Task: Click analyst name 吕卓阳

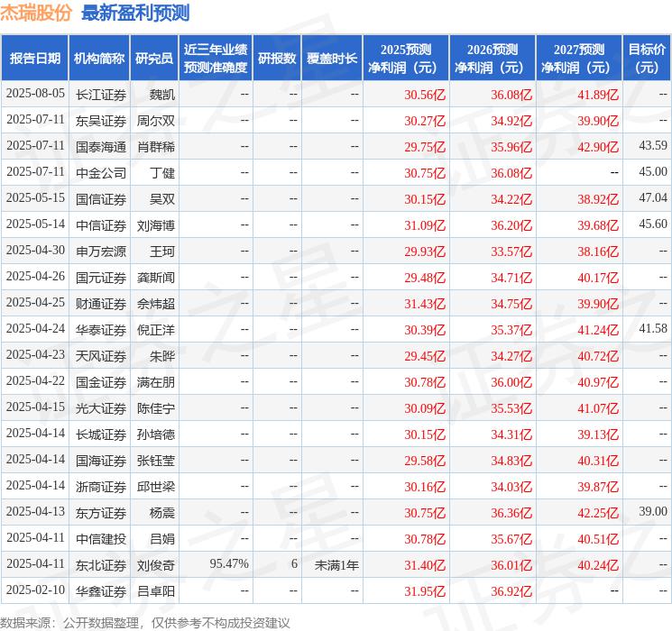Action: pyautogui.click(x=155, y=591)
